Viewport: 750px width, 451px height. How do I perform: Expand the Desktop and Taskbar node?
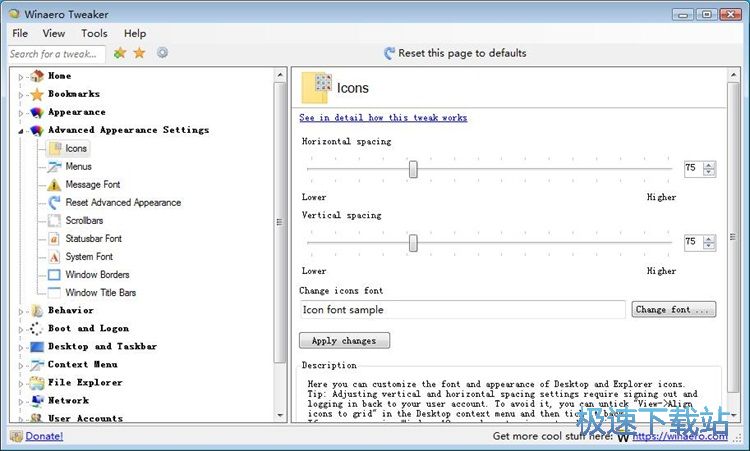click(21, 348)
